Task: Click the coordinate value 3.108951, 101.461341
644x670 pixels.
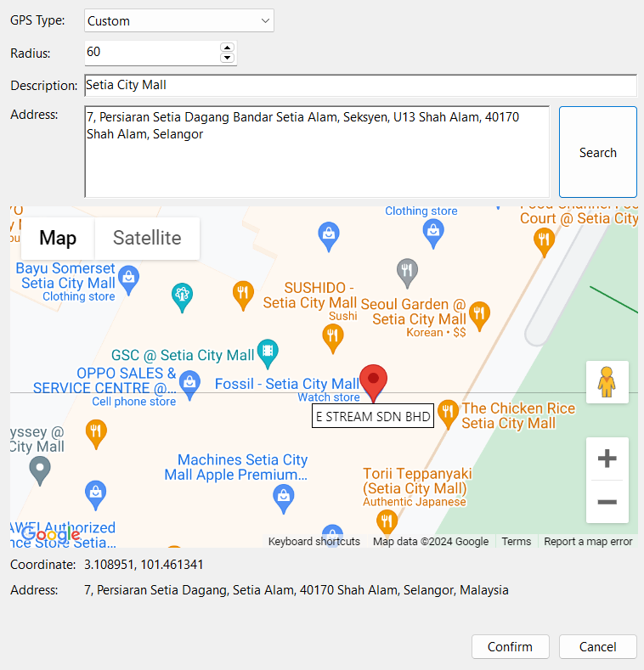Action: coord(144,565)
